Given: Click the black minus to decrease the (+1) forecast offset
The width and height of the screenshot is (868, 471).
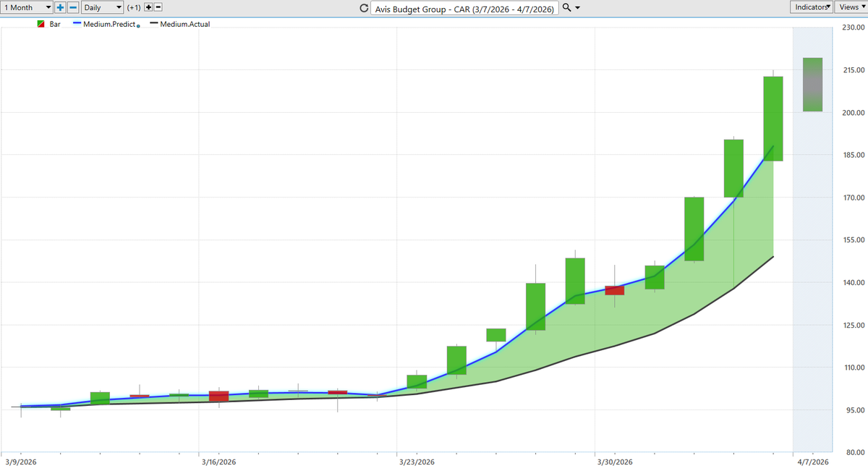Looking at the screenshot, I should coord(158,7).
